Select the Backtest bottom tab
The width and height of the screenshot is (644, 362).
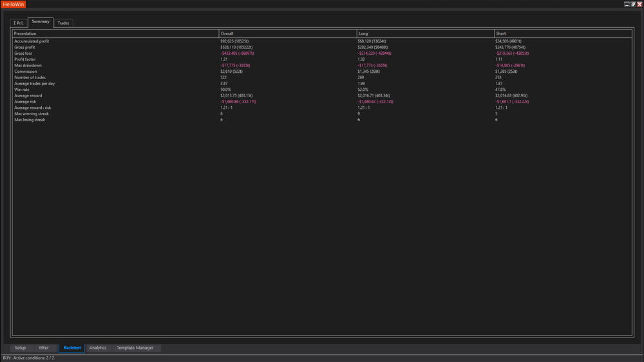pyautogui.click(x=72, y=348)
